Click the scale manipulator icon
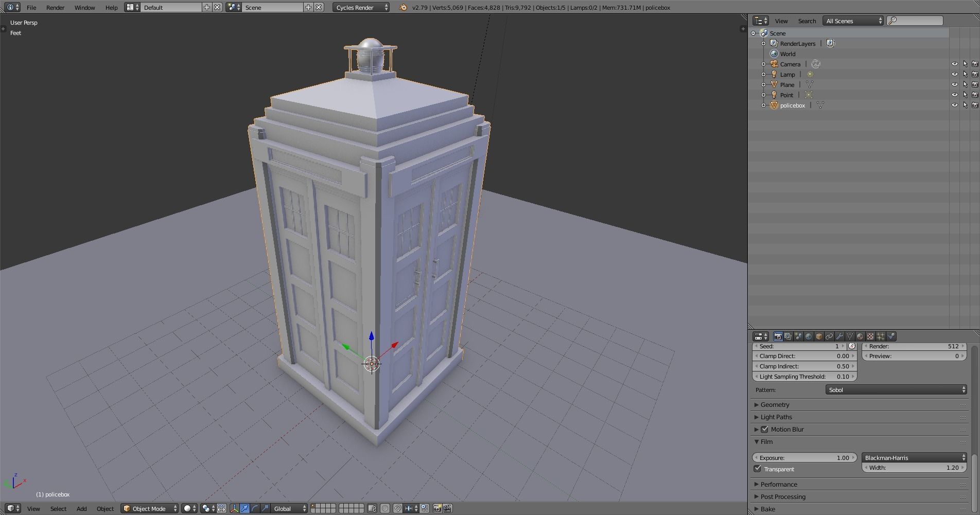The height and width of the screenshot is (515, 980). (x=265, y=508)
